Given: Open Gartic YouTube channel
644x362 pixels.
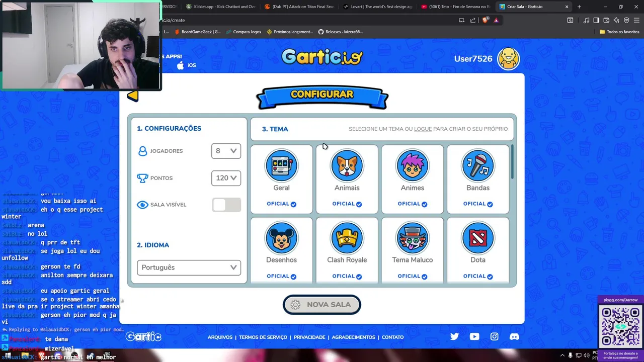Looking at the screenshot, I should pyautogui.click(x=474, y=337).
